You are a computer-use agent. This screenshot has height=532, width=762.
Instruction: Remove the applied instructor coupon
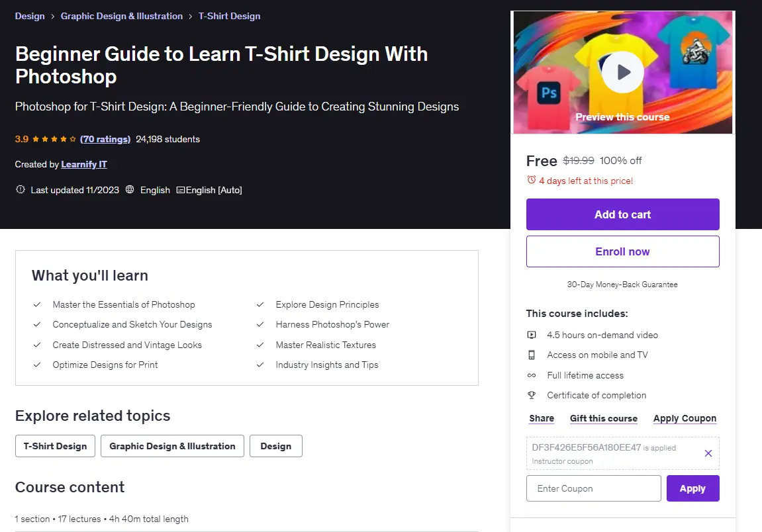tap(708, 453)
